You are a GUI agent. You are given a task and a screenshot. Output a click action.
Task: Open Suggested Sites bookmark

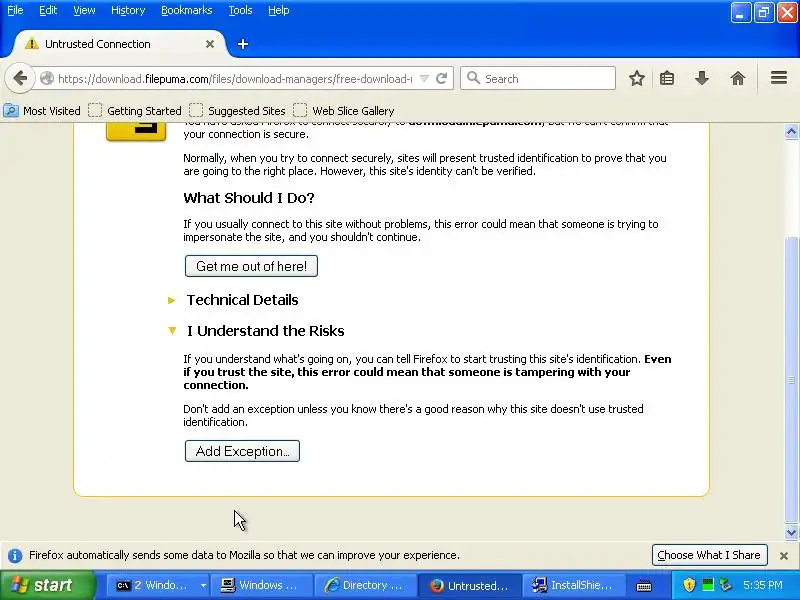pyautogui.click(x=237, y=111)
